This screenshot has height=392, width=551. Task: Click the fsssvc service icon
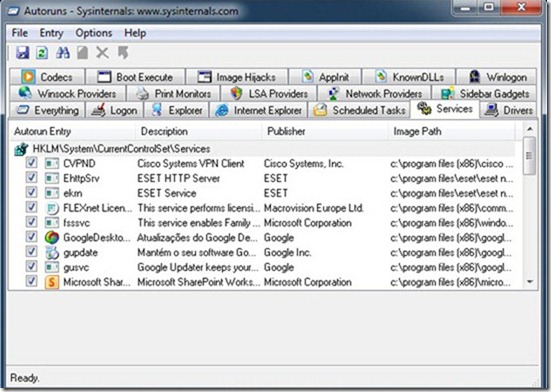tap(52, 223)
